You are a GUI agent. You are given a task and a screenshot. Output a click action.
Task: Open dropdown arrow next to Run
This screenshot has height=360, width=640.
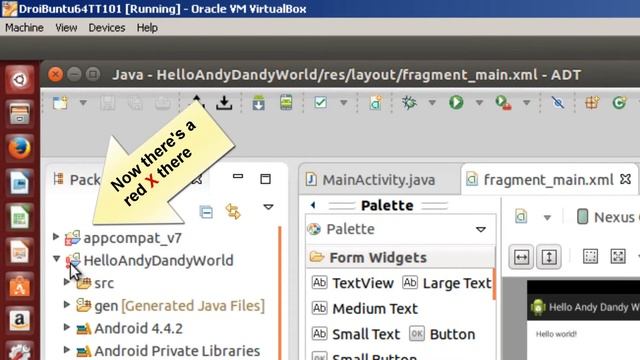pyautogui.click(x=479, y=103)
